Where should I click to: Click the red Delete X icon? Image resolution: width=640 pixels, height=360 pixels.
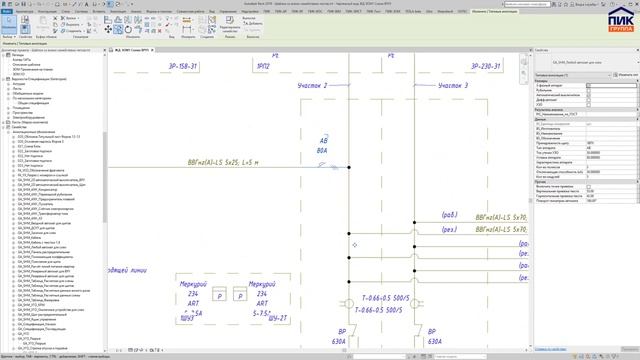point(160,31)
